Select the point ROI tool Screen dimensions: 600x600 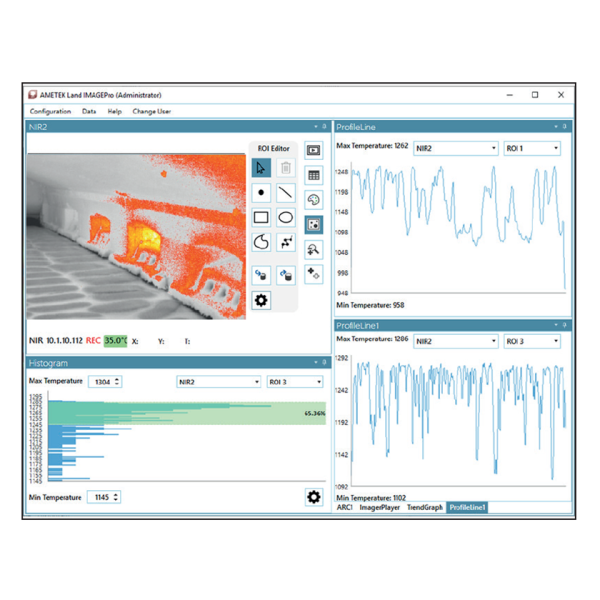(x=261, y=193)
